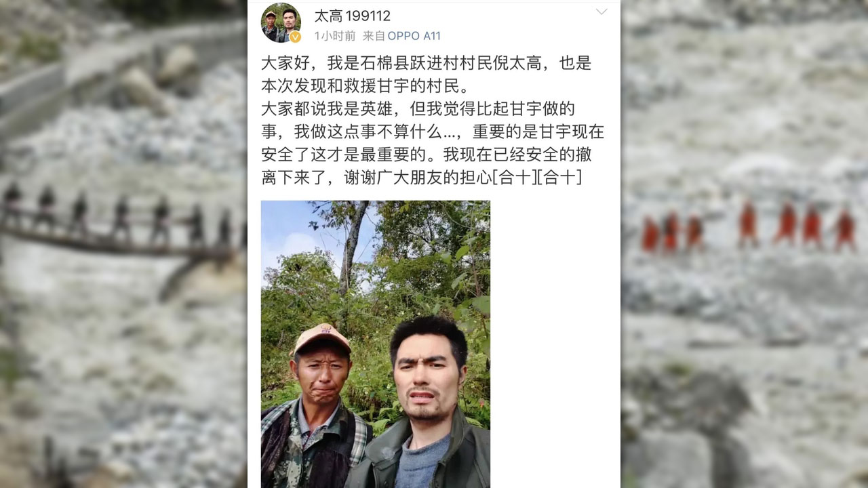The width and height of the screenshot is (868, 488).
Task: Click the 来自 source label
Action: pyautogui.click(x=373, y=36)
